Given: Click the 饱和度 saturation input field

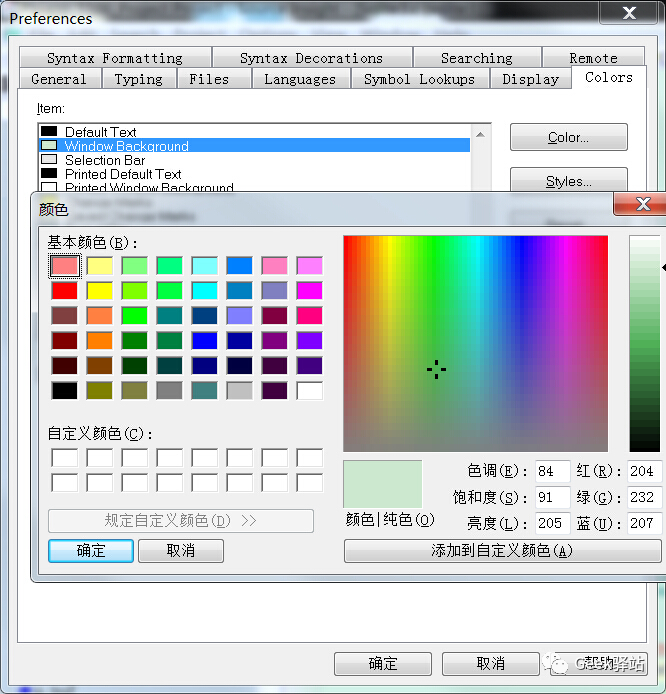Looking at the screenshot, I should tap(552, 497).
